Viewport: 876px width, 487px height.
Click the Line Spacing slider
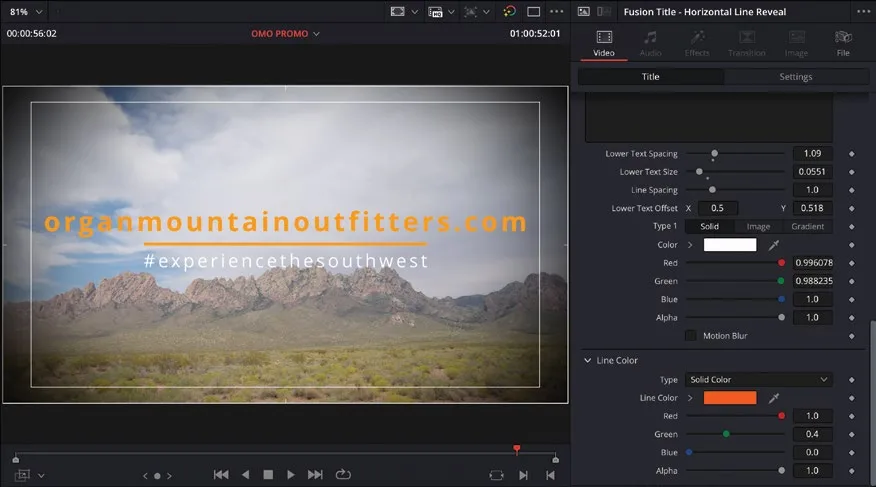[x=735, y=190]
